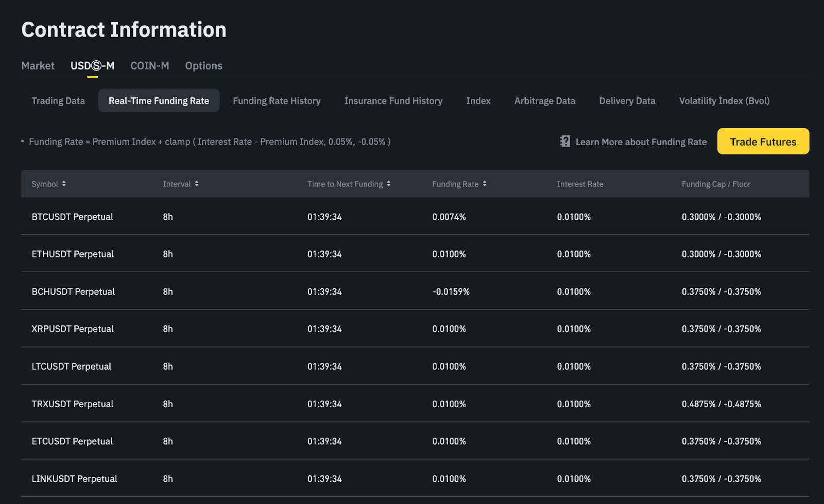Screen dimensions: 824x504
Task: Sort by Interval column arrows
Action: [x=197, y=184]
